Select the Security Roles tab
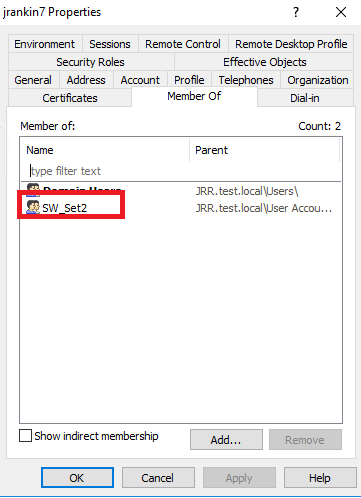Viewport: 361px width, 498px height. [x=91, y=62]
